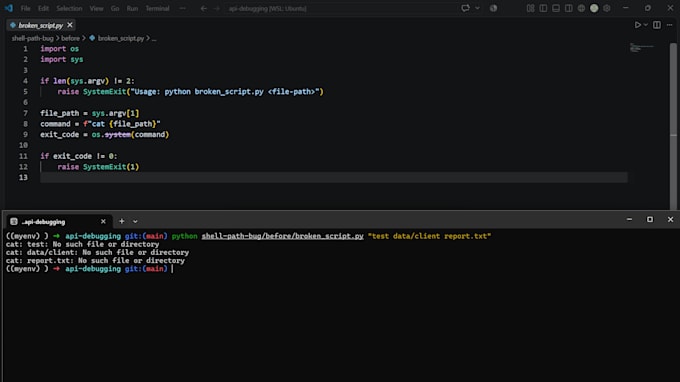Click 'file_path = sys.argv[1]' line
Image resolution: width=680 pixels, height=382 pixels.
(90, 113)
